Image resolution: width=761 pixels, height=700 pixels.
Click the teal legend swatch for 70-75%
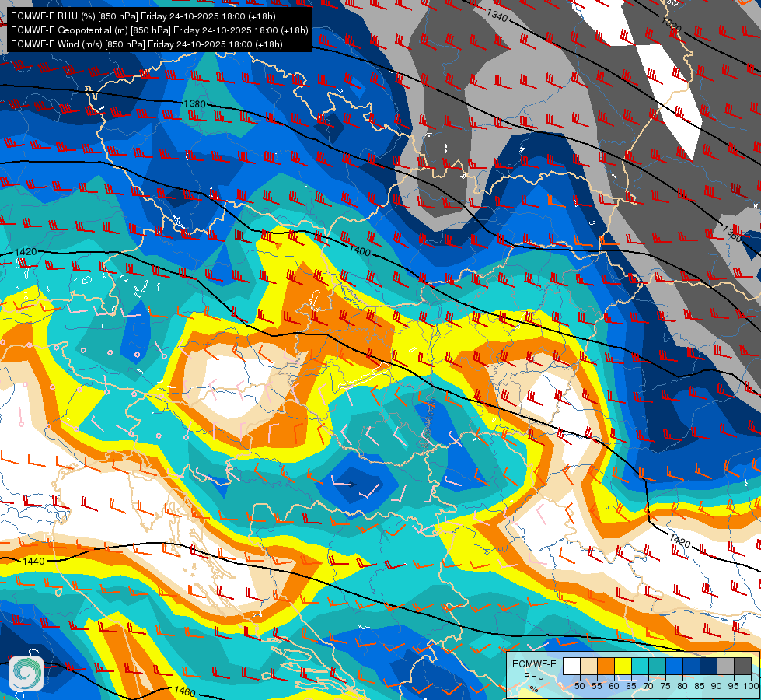point(658,666)
